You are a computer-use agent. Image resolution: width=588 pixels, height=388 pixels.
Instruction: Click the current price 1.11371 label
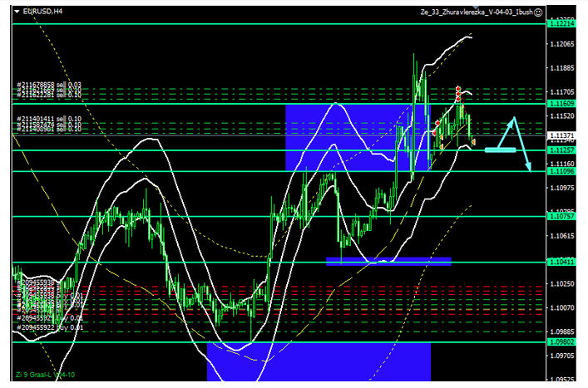pyautogui.click(x=562, y=135)
